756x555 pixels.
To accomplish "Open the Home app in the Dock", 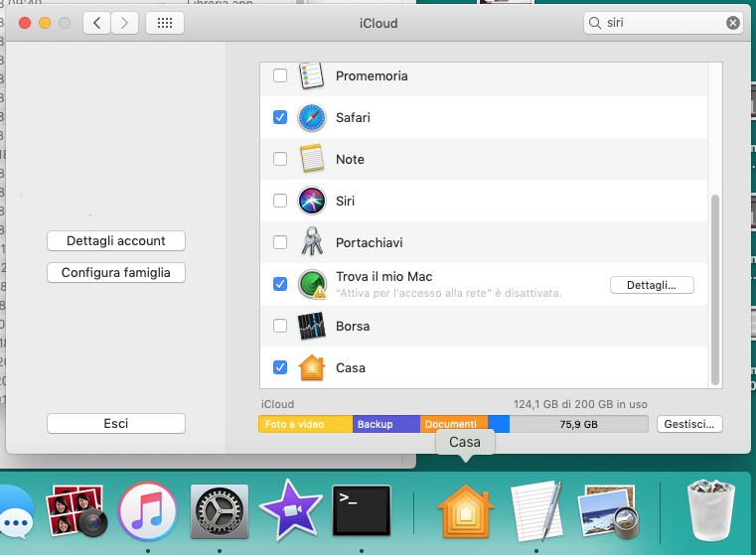I will tap(465, 511).
